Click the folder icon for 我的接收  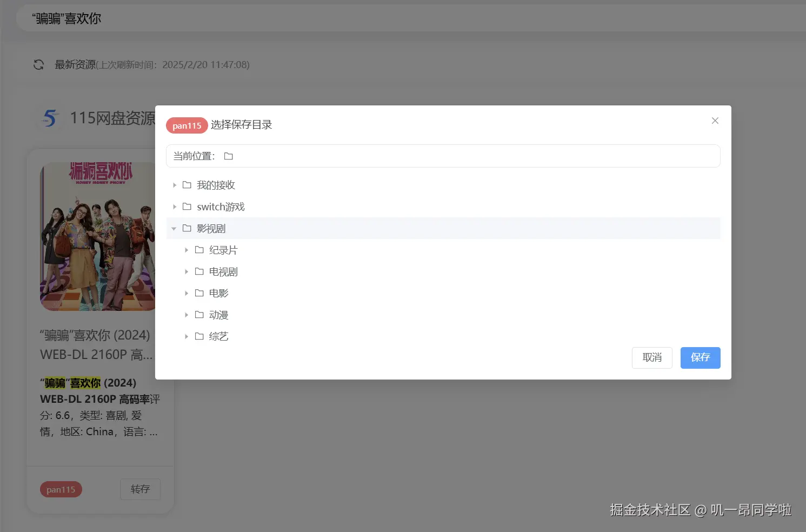point(187,185)
